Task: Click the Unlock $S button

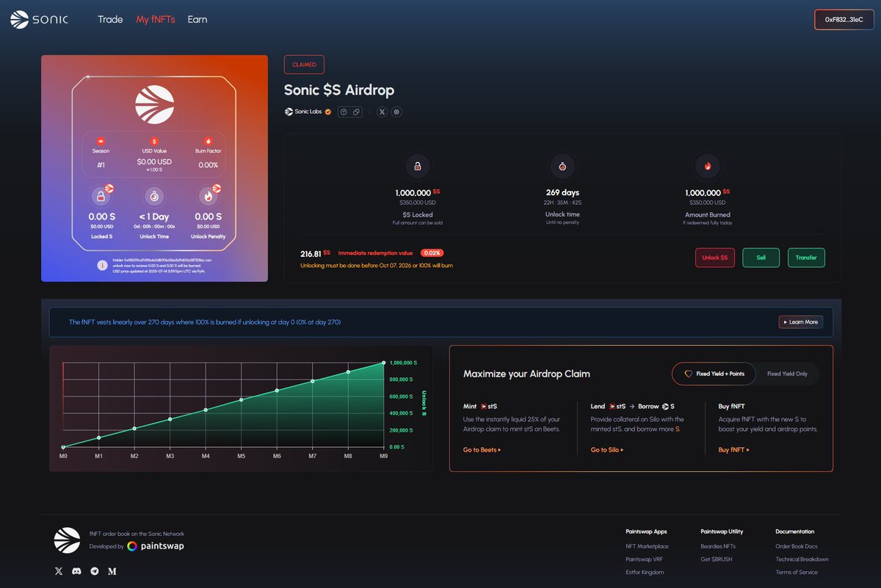Action: [x=715, y=258]
